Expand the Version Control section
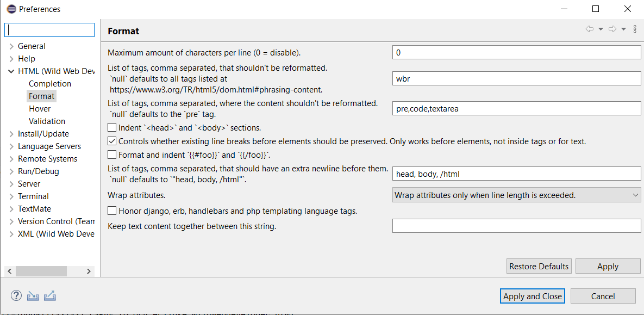 click(11, 221)
